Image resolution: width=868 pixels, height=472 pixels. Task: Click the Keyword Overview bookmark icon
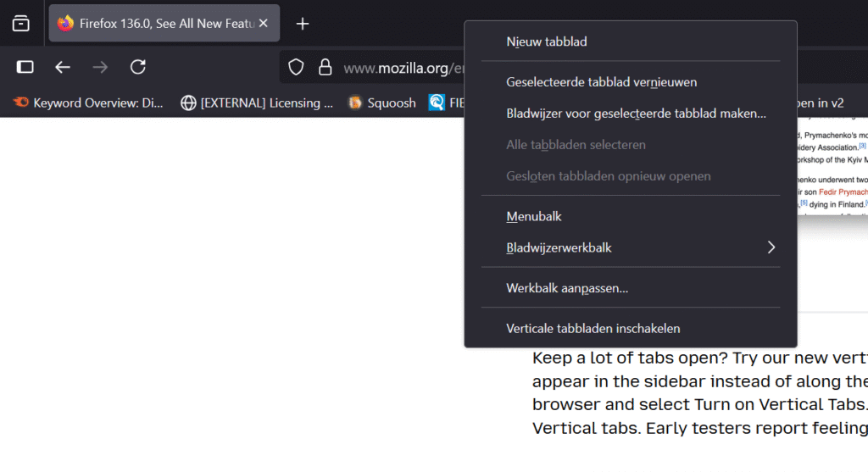(x=21, y=103)
